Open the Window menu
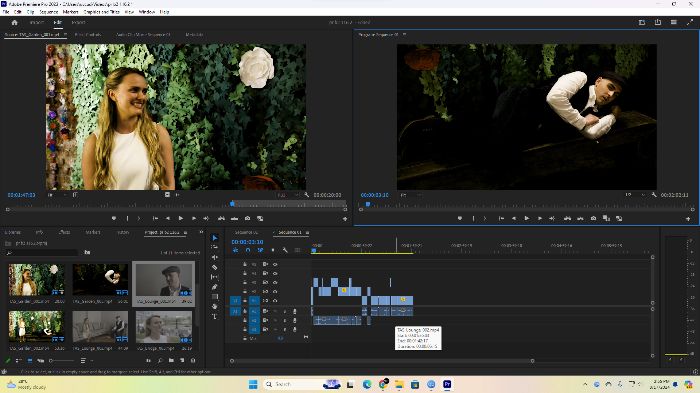Image resolution: width=700 pixels, height=393 pixels. (146, 12)
